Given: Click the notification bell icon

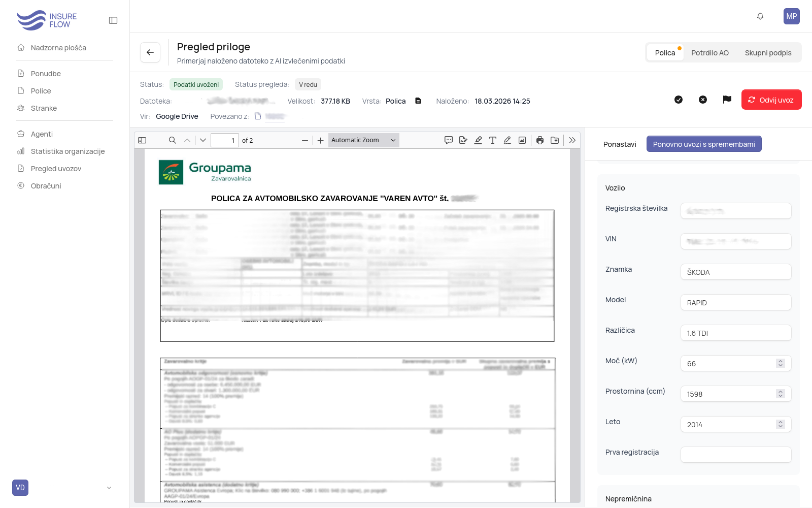Looking at the screenshot, I should click(x=760, y=16).
